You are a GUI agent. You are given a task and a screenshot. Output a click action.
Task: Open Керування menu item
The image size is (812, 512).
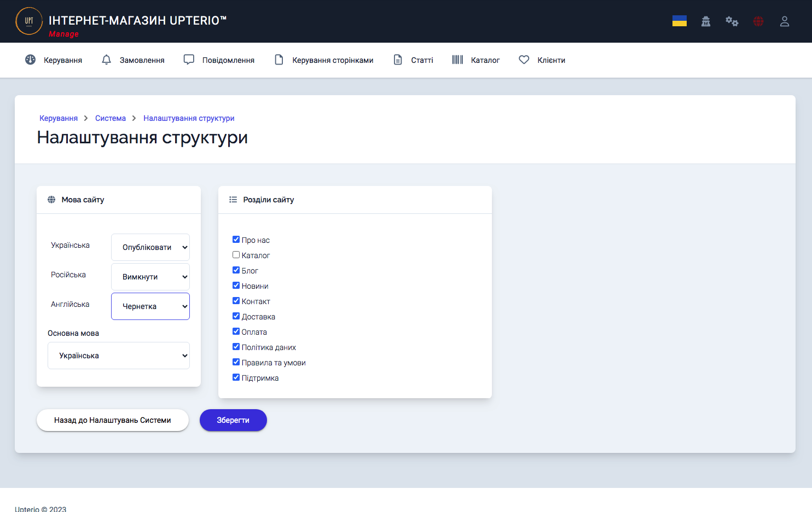click(63, 60)
